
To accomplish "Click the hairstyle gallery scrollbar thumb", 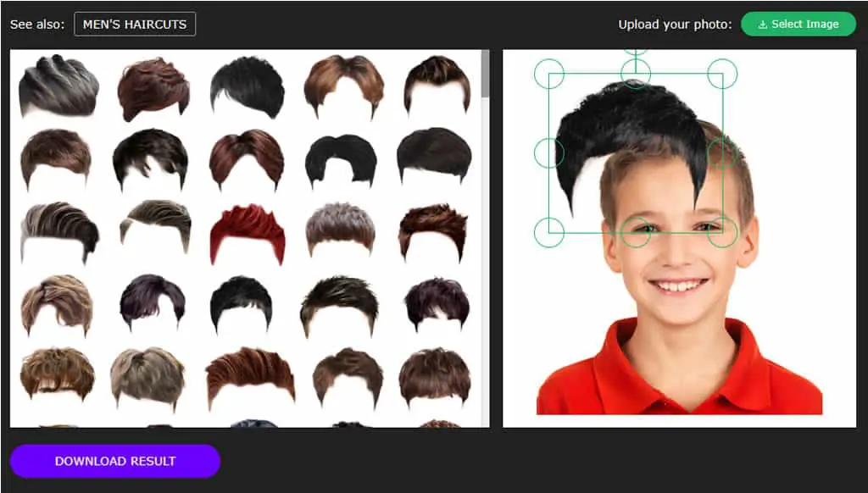I will (x=486, y=75).
